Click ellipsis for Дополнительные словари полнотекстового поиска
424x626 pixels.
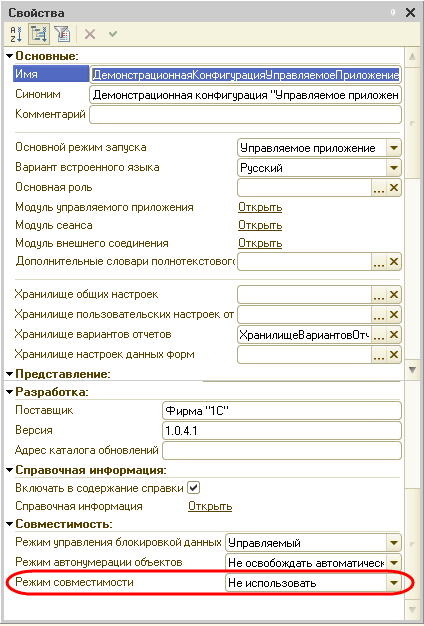click(379, 262)
